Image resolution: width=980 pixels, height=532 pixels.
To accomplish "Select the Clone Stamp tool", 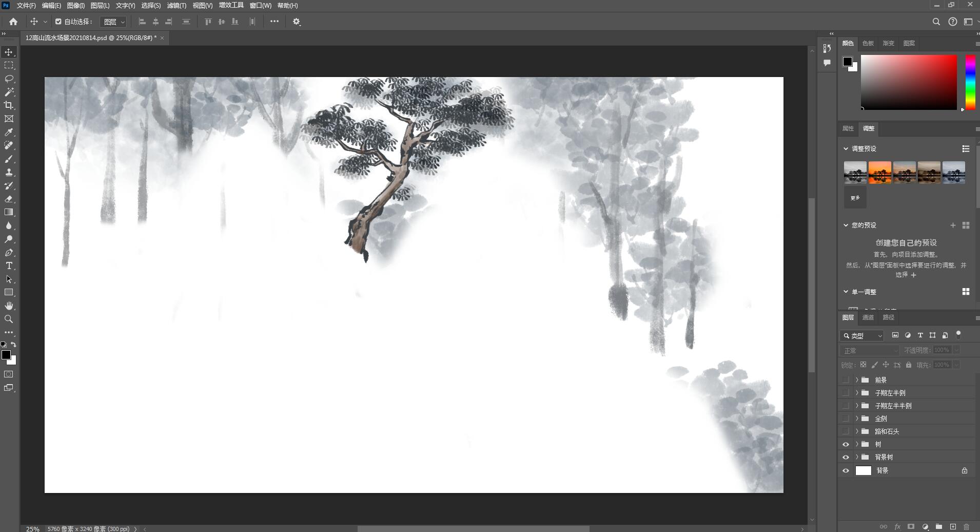I will [x=9, y=172].
